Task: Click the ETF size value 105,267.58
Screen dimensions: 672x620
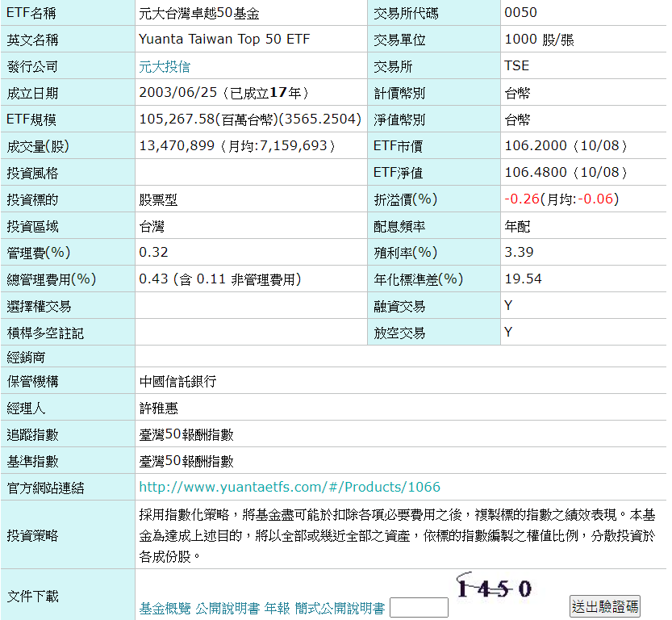Action: 177,119
